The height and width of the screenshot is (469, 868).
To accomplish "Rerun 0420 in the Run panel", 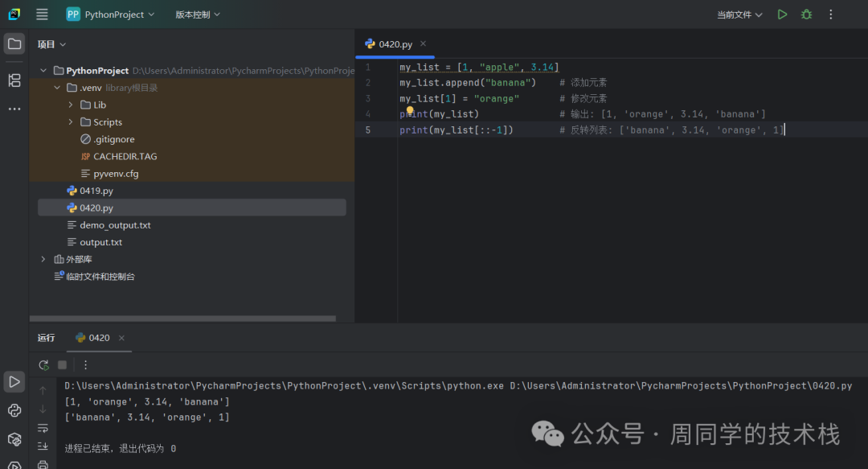I will [43, 364].
